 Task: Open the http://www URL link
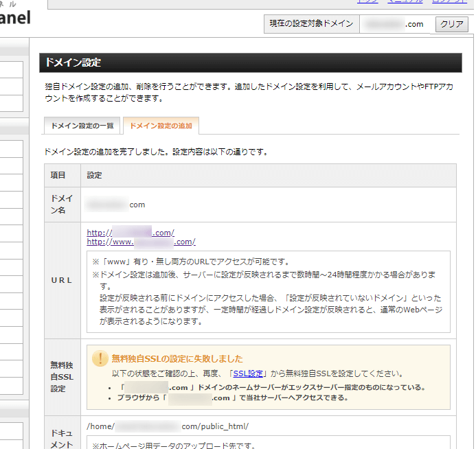[x=141, y=242]
